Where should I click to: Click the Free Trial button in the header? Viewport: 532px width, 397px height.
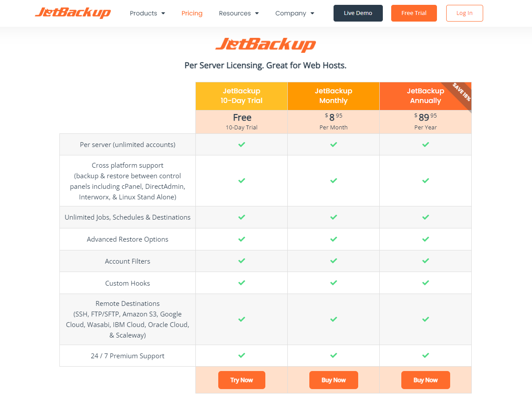click(414, 13)
